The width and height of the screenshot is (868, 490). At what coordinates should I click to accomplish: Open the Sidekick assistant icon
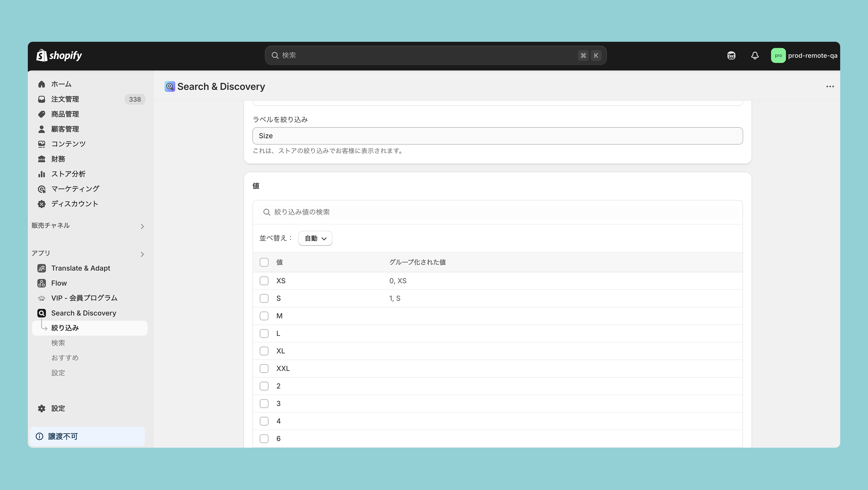click(x=731, y=56)
